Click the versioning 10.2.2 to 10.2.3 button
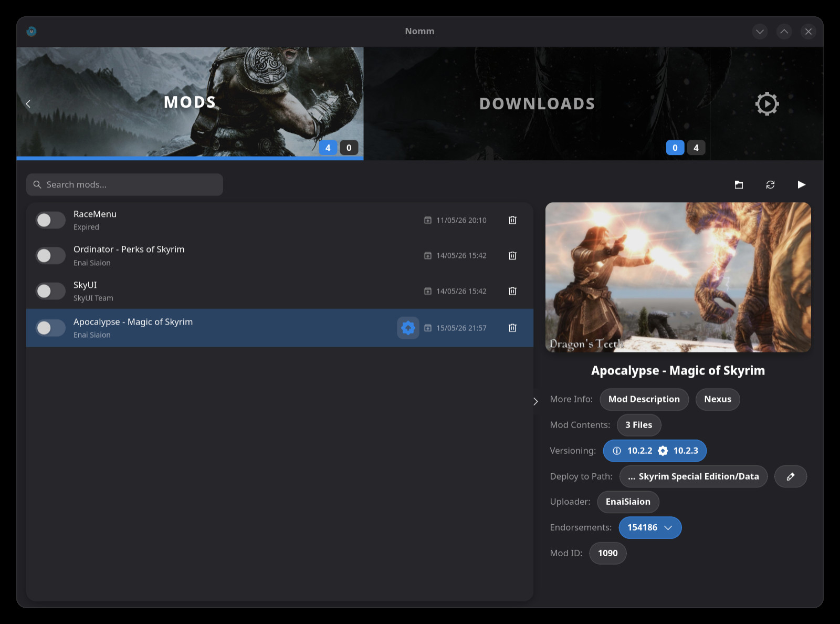 [655, 451]
